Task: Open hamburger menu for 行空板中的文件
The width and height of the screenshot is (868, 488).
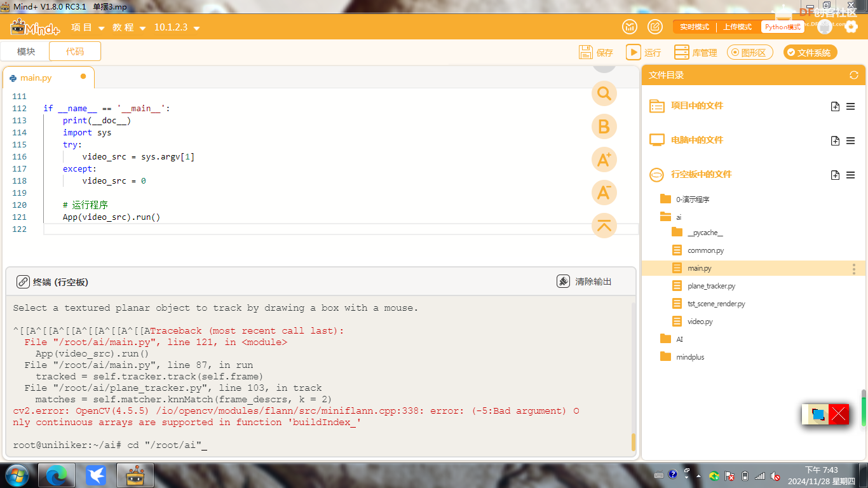Action: (850, 175)
